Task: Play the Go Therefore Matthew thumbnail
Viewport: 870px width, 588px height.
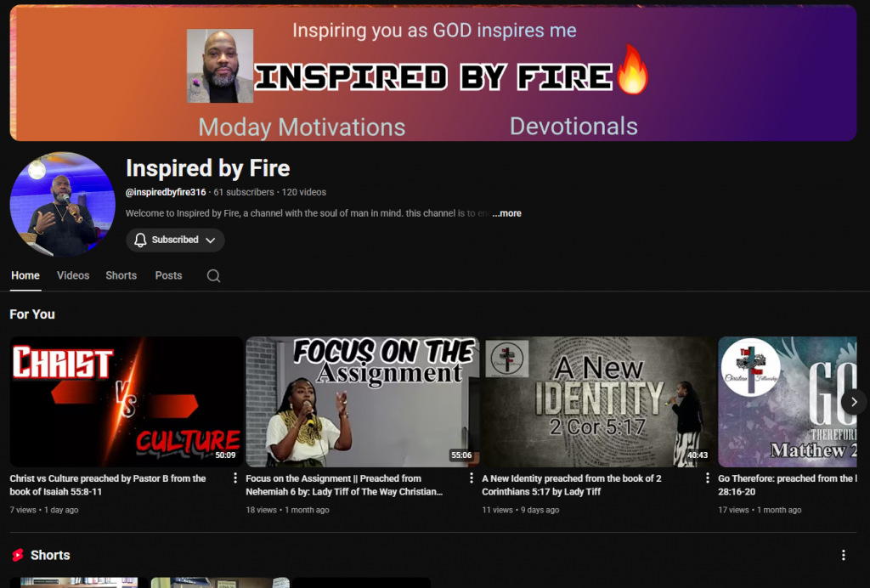Action: pos(787,401)
